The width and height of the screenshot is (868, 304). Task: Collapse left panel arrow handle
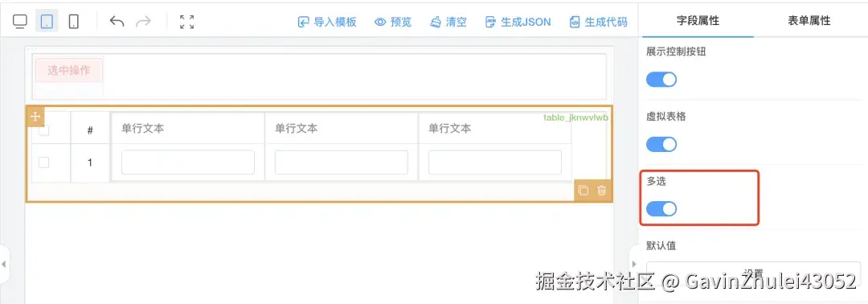pyautogui.click(x=3, y=264)
